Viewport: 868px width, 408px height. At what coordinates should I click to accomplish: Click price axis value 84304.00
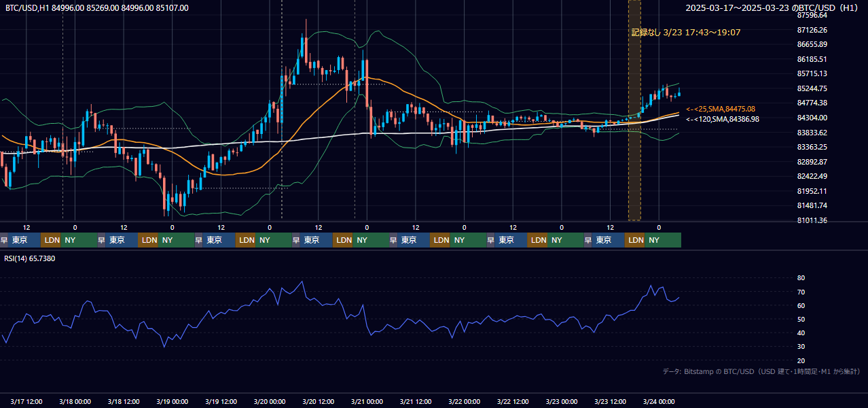[x=812, y=118]
